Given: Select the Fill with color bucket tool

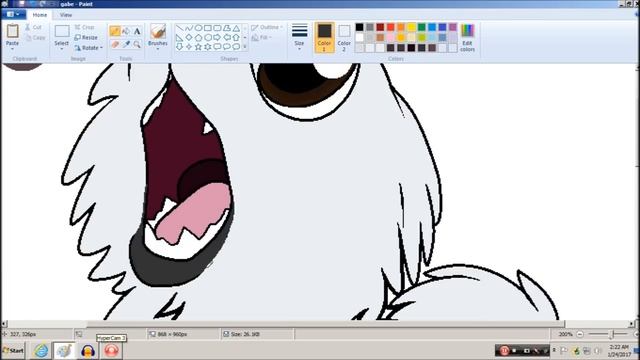Looking at the screenshot, I should point(126,31).
